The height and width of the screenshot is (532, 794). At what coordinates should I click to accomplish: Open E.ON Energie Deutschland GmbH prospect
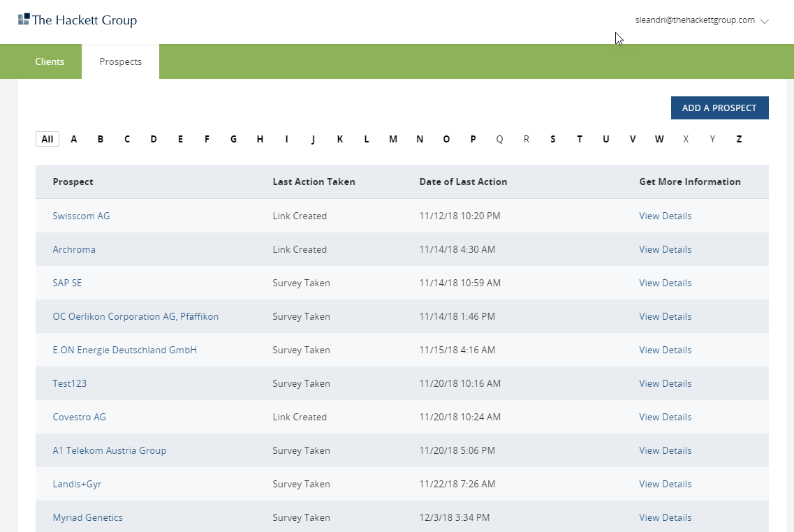tap(124, 350)
